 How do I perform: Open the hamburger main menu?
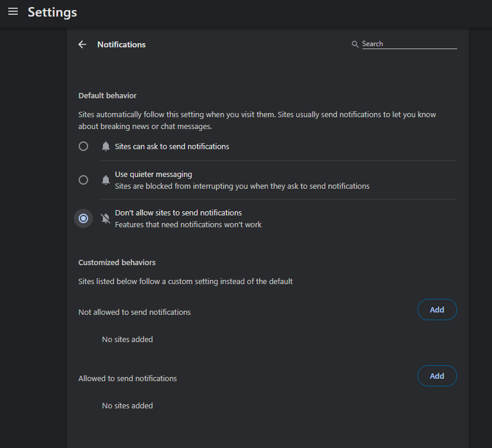coord(13,12)
